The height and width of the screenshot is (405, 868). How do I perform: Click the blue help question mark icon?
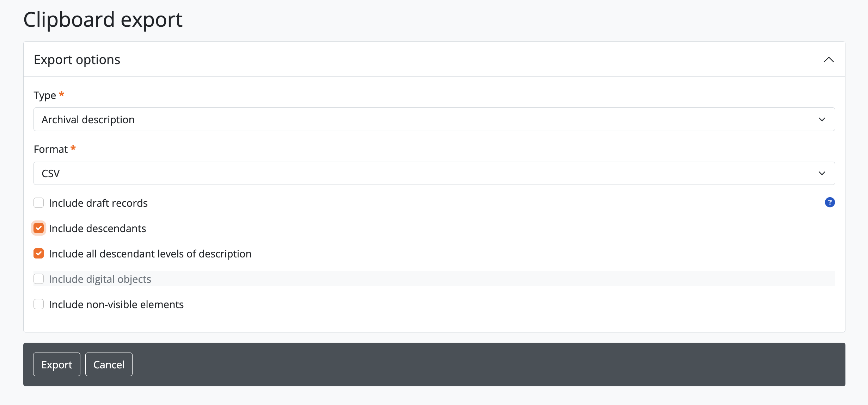pos(830,202)
